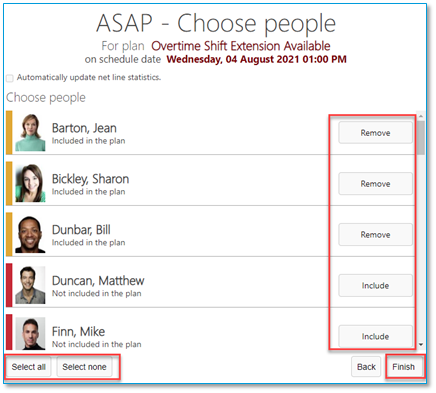This screenshot has width=436, height=393.
Task: Click the scroll down arrow of people list
Action: click(x=421, y=344)
